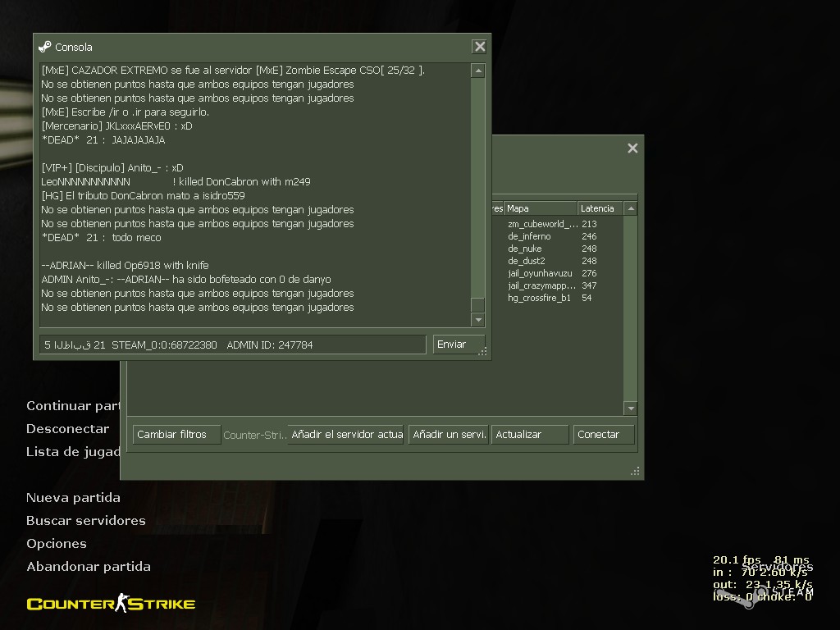
Task: Click the console line with 'killed Op6918 with knife'
Action: tap(125, 265)
